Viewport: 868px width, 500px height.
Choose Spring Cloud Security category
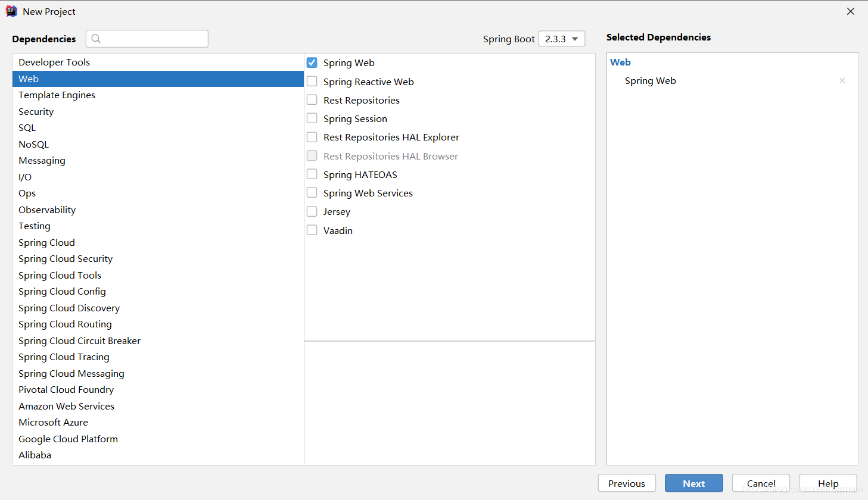coord(158,258)
